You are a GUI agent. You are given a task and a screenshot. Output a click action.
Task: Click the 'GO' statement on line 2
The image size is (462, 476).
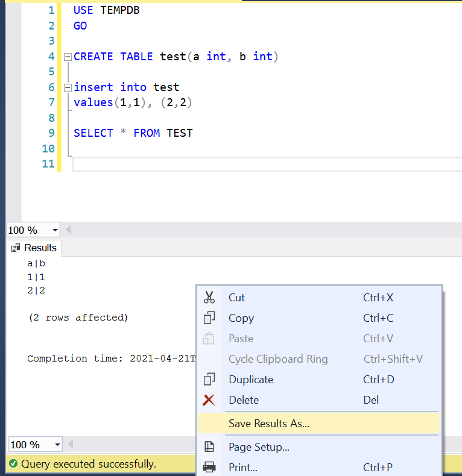[x=80, y=26]
